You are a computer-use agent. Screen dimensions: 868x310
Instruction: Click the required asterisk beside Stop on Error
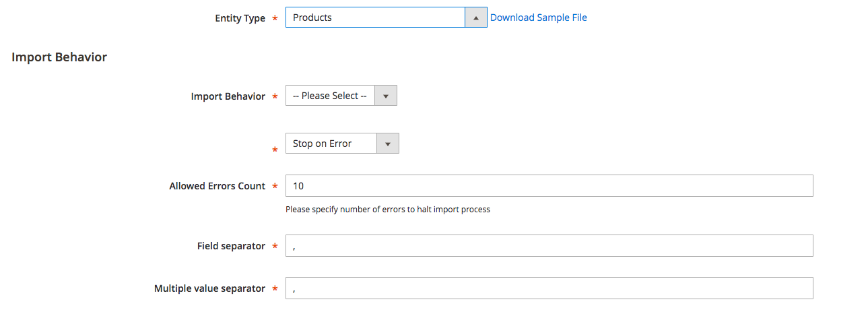pyautogui.click(x=274, y=150)
